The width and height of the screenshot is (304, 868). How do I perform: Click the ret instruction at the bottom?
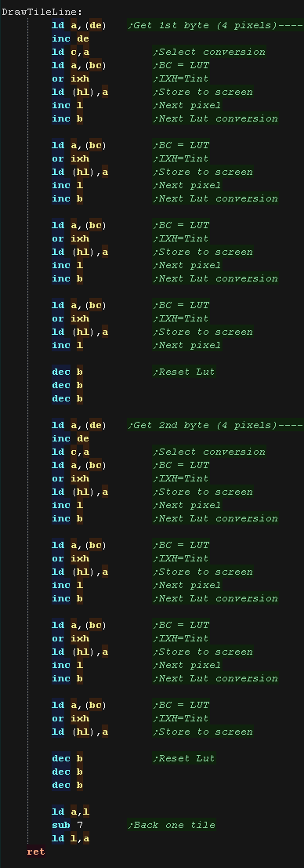(36, 852)
